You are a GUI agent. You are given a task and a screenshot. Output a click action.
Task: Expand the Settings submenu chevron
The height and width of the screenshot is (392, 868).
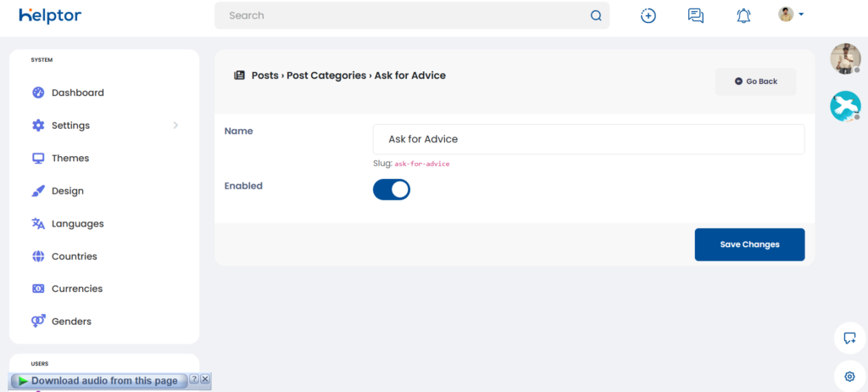coord(175,126)
